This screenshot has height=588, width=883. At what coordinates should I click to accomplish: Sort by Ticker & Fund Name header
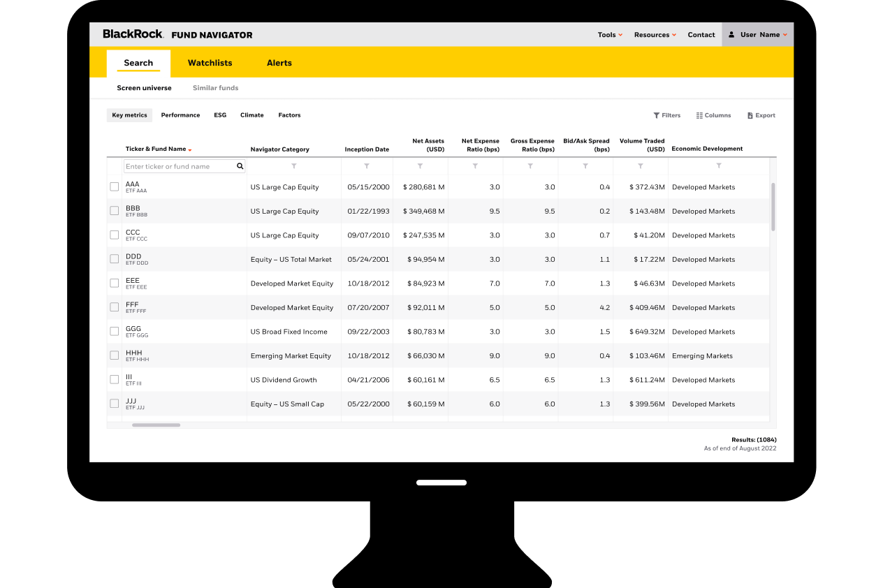156,149
